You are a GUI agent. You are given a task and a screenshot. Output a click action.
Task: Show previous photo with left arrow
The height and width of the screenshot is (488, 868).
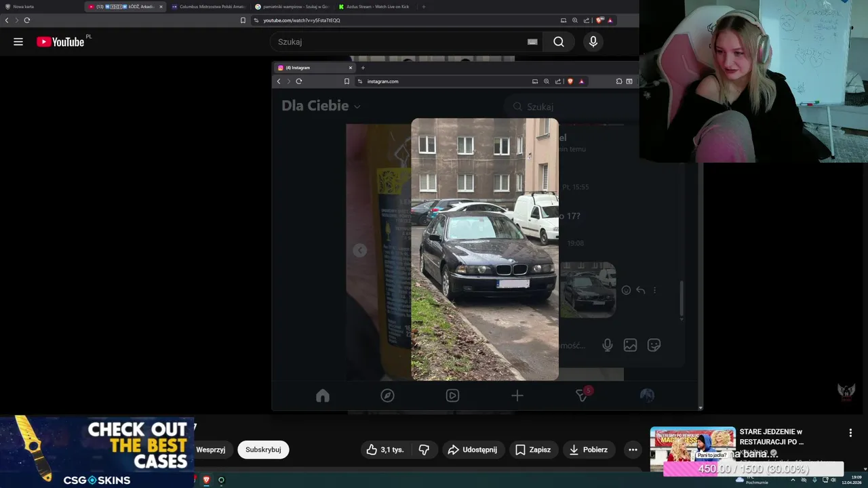(x=360, y=251)
